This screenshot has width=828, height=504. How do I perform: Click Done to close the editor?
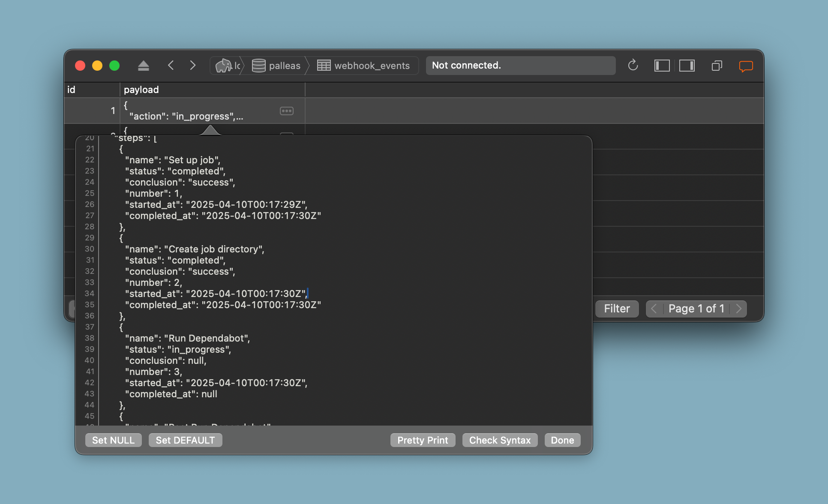[x=563, y=440]
